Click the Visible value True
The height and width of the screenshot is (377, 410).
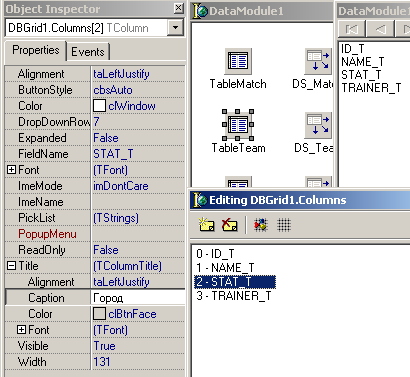pyautogui.click(x=104, y=346)
